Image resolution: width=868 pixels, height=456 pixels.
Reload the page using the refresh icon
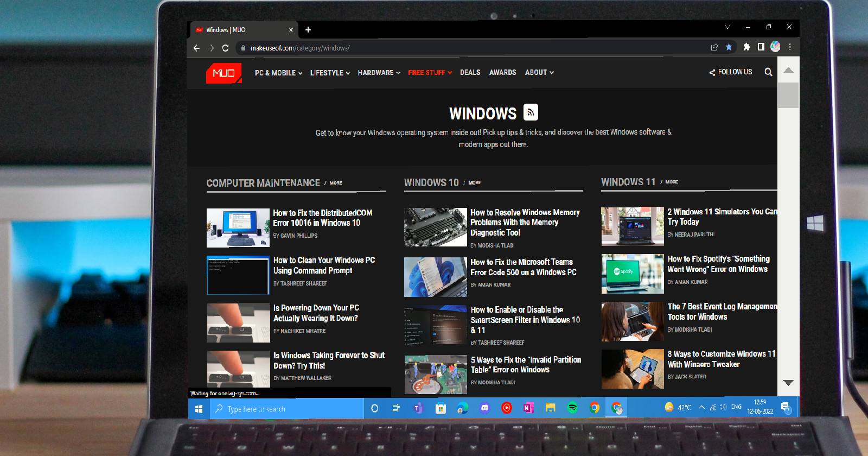[226, 48]
